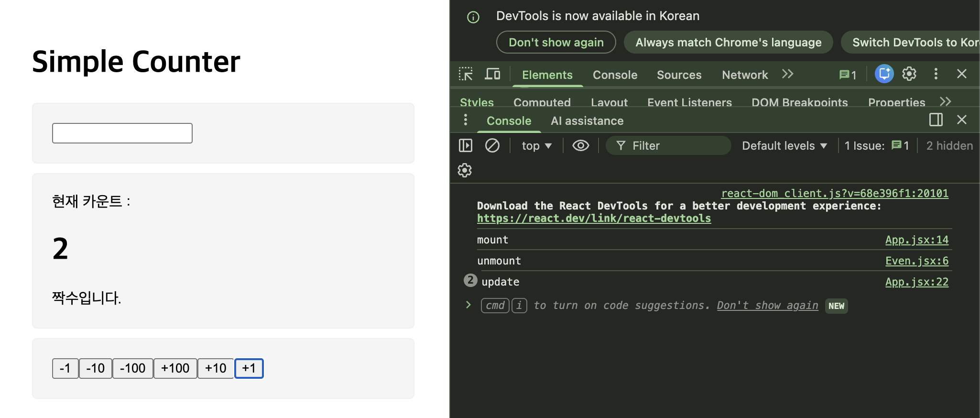Image resolution: width=980 pixels, height=418 pixels.
Task: Click the AI assistance sparkle icon
Action: 884,74
